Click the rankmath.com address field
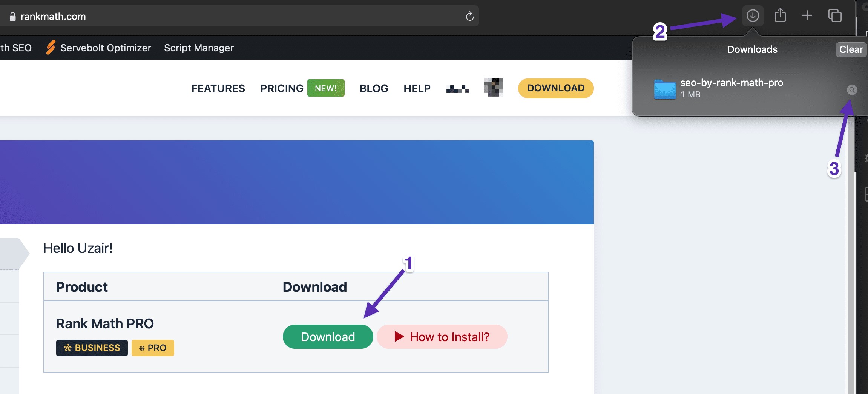The width and height of the screenshot is (868, 394). coord(226,17)
